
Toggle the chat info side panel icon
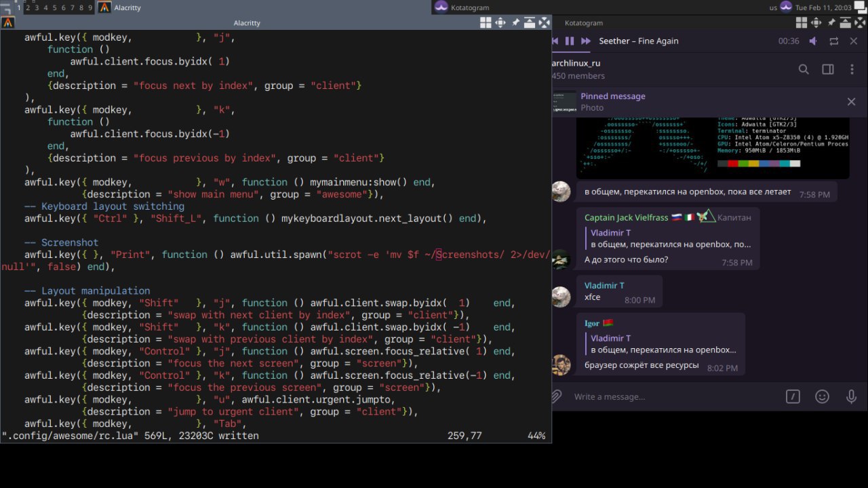point(828,69)
